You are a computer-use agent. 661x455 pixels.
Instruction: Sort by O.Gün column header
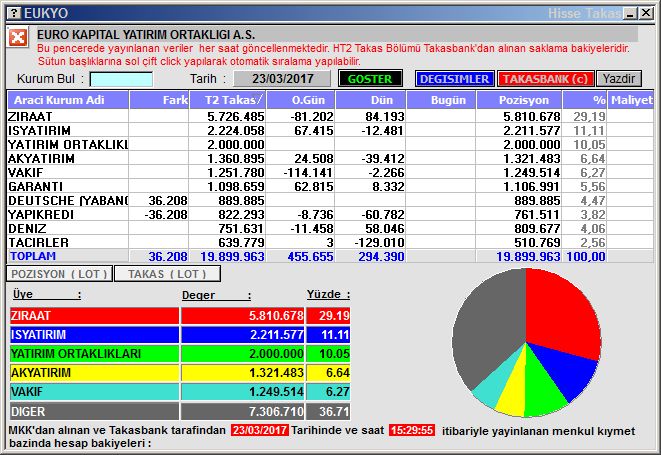(x=301, y=100)
